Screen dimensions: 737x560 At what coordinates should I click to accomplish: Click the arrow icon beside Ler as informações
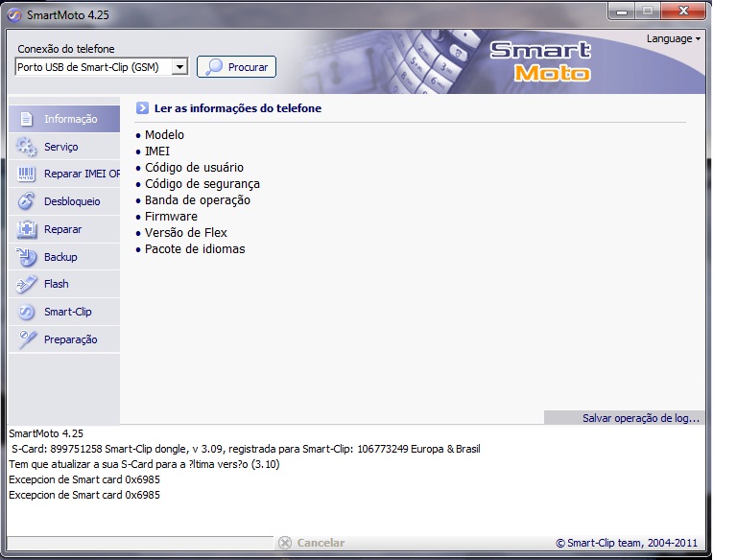142,108
